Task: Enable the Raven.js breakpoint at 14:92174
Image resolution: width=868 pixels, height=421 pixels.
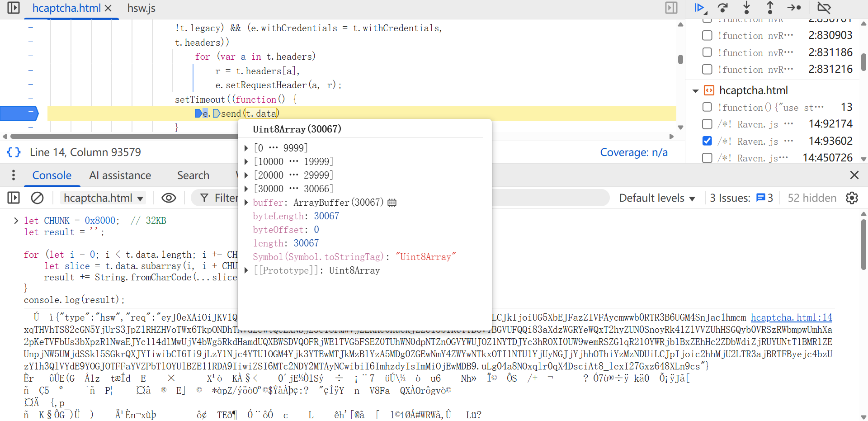Action: click(x=707, y=124)
